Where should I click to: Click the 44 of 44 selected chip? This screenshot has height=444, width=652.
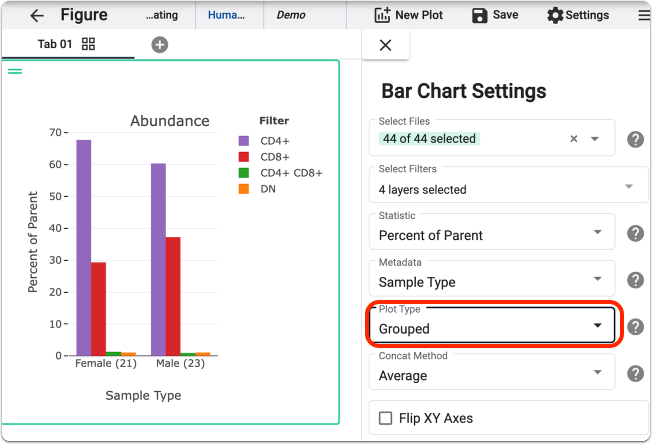click(429, 139)
